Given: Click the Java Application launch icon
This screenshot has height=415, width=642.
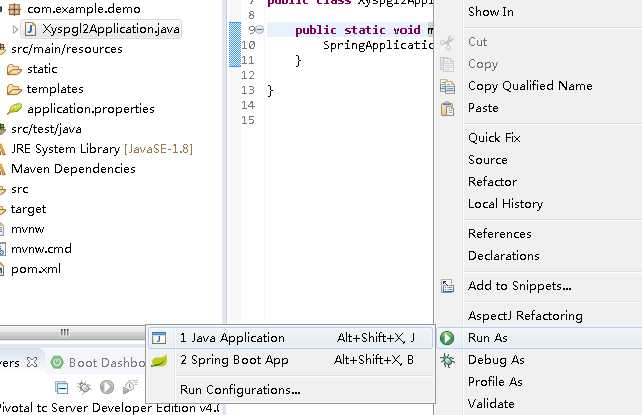Looking at the screenshot, I should pos(159,338).
